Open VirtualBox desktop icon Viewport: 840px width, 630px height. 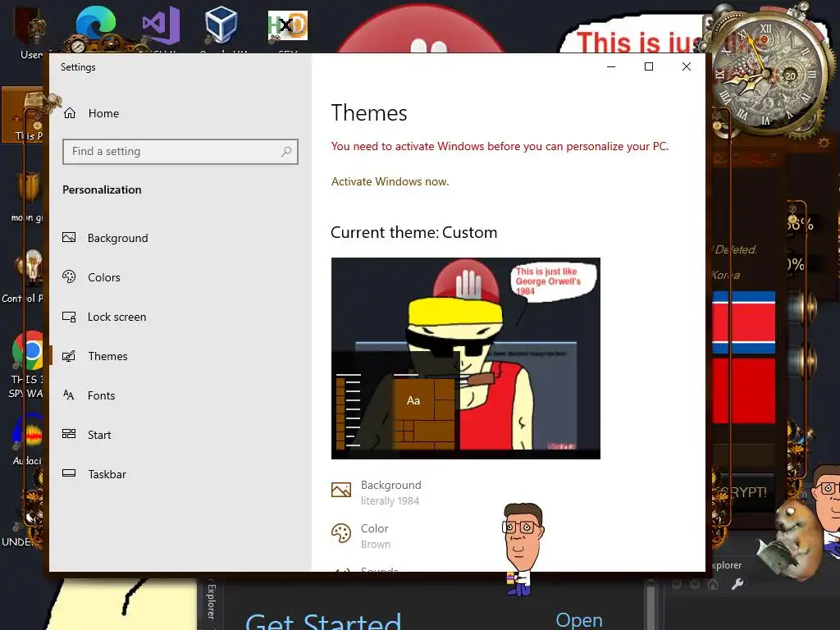[x=221, y=25]
